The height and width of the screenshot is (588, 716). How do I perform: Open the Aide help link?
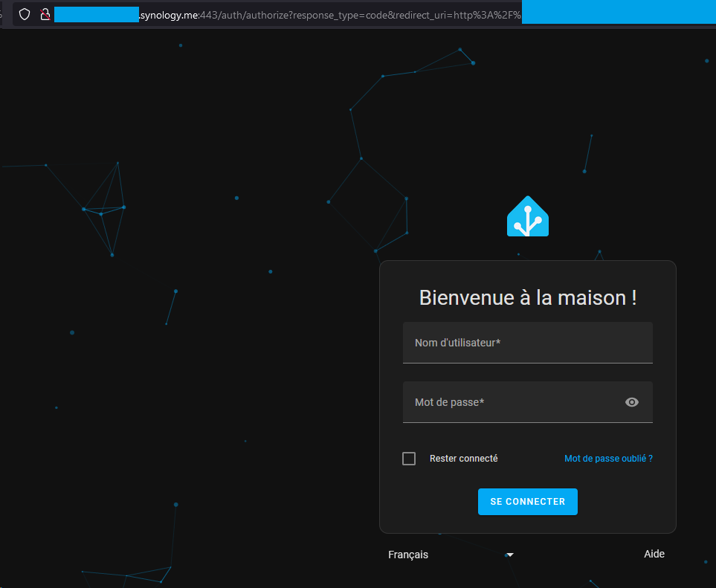coord(654,554)
